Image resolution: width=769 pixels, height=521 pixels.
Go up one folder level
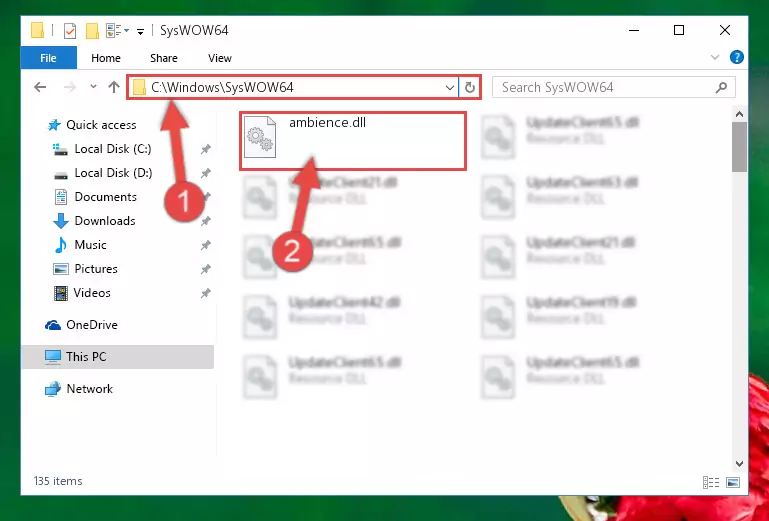pos(114,87)
